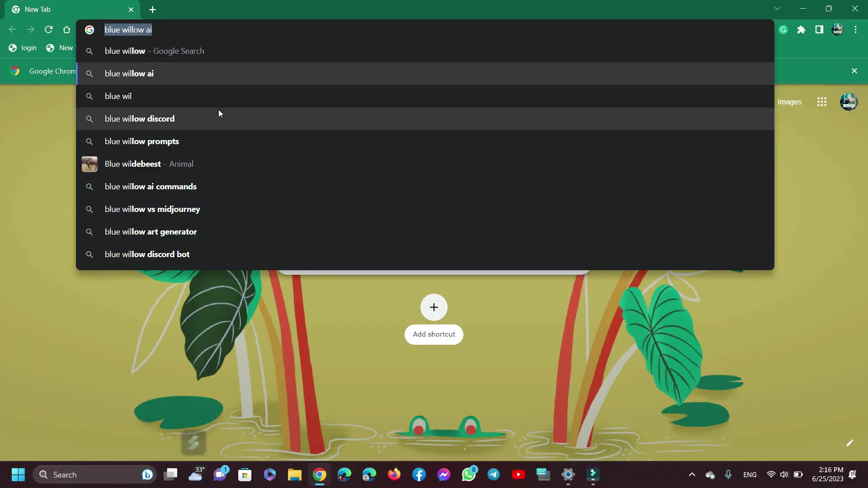Customize Chrome with the pencil icon
Viewport: 868px width, 488px height.
click(850, 443)
